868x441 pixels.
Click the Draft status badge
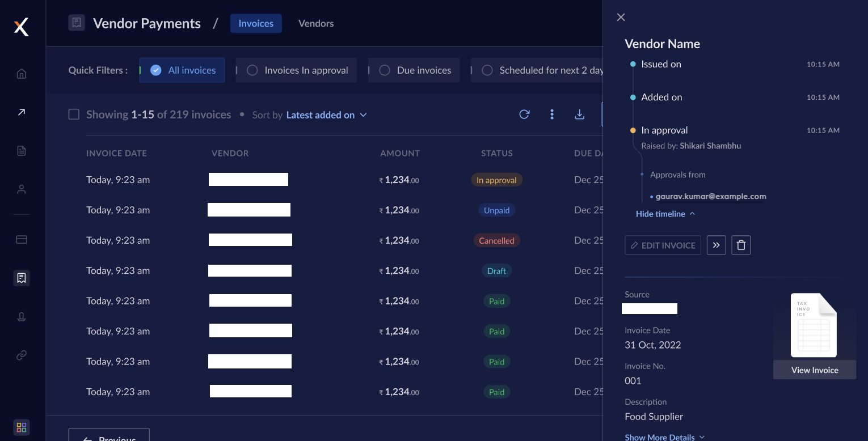click(x=496, y=271)
